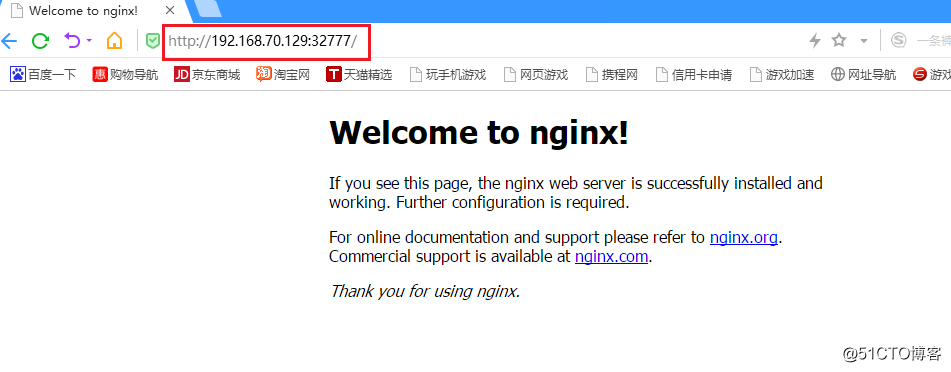Follow the nginx.org documentation link
Viewport: 951px width, 372px height.
point(744,238)
